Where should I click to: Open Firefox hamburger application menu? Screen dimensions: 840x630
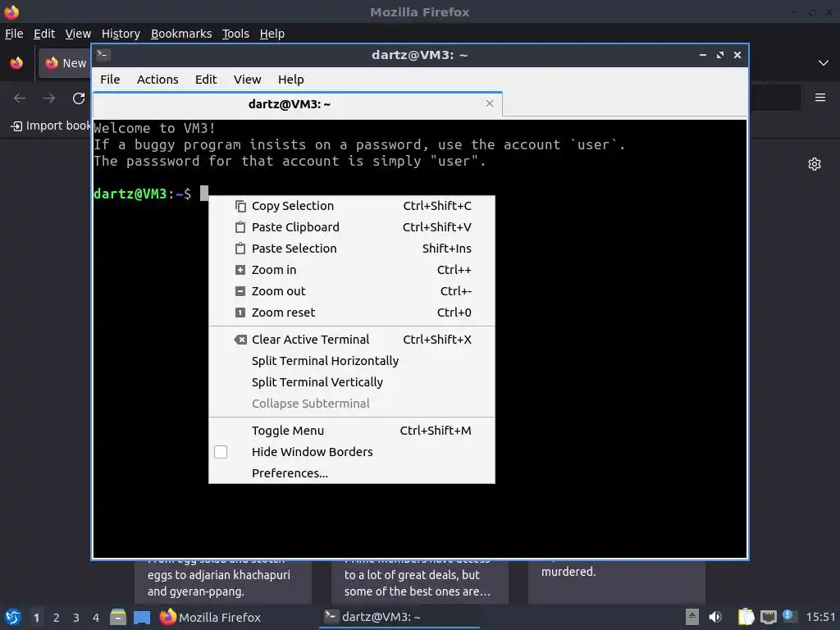pos(819,98)
